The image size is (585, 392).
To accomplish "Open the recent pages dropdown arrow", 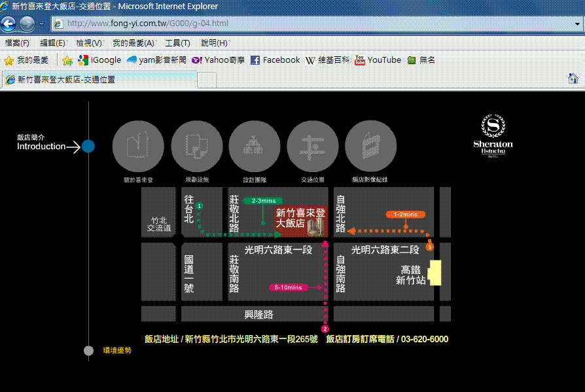I will [41, 24].
